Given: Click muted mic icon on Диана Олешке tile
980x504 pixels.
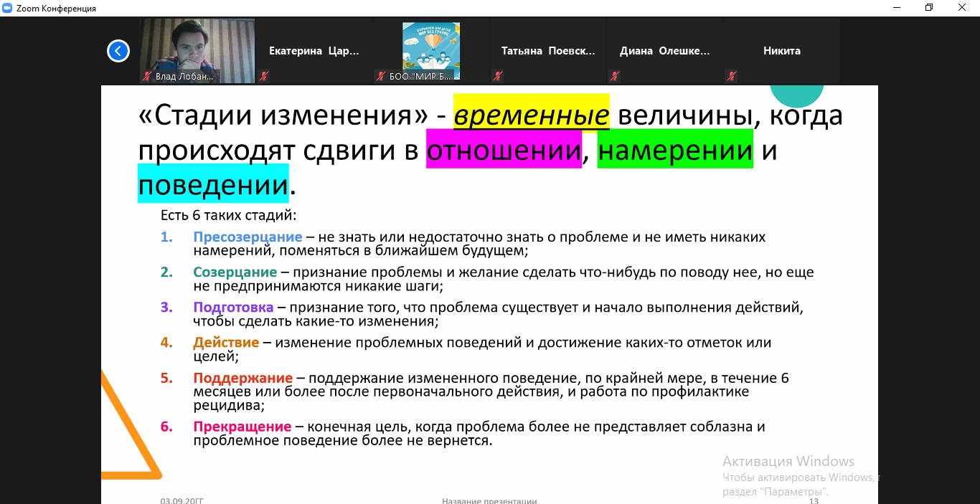Looking at the screenshot, I should coord(614,75).
